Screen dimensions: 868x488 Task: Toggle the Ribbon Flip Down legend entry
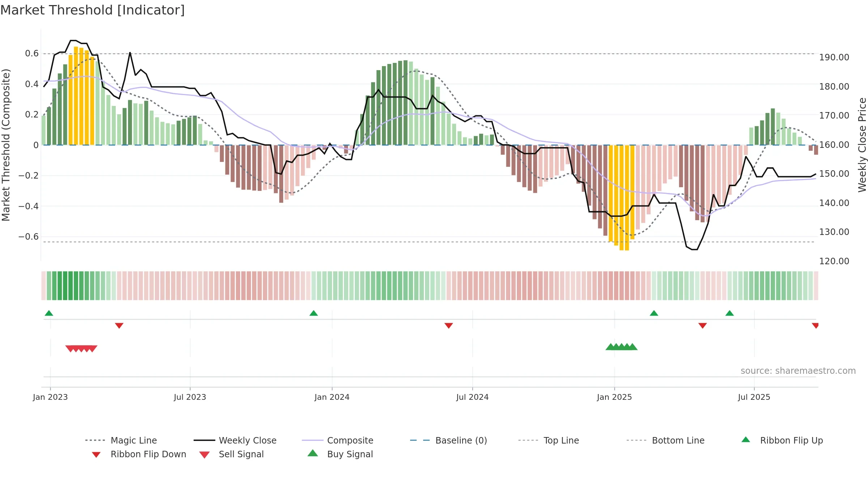click(139, 454)
